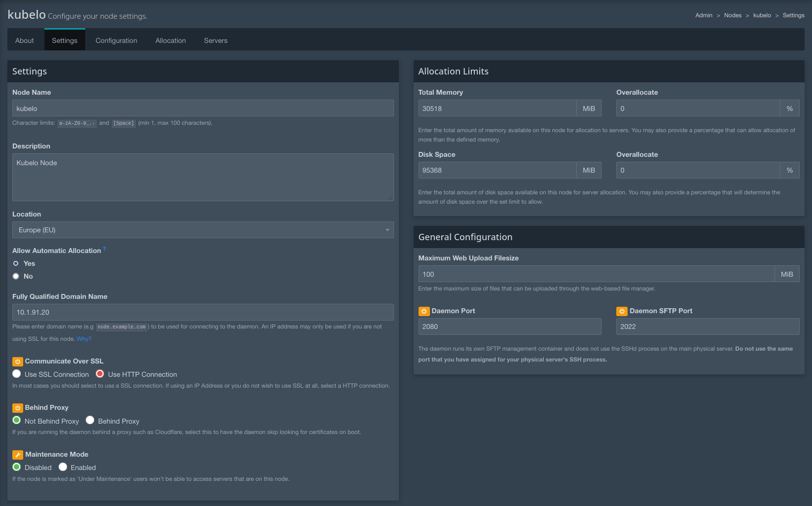This screenshot has height=506, width=812.
Task: Set Maintenance Mode to Enabled
Action: click(63, 467)
